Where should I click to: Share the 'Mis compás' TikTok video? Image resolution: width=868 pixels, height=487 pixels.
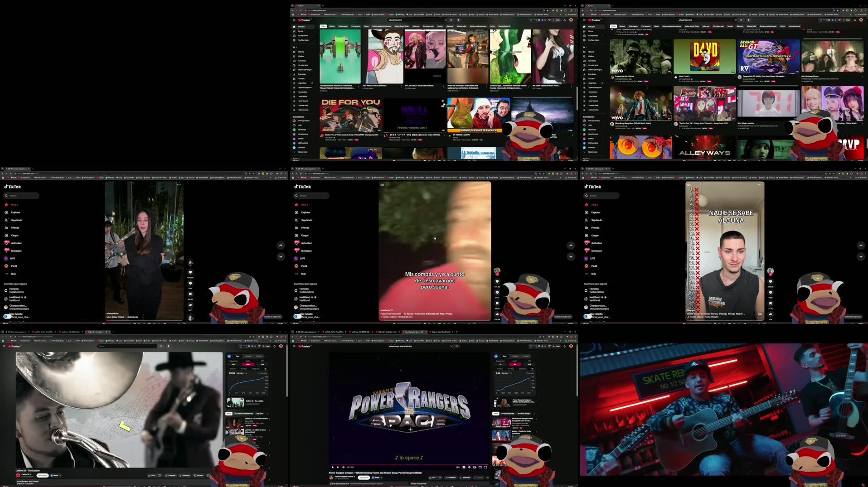tap(497, 314)
